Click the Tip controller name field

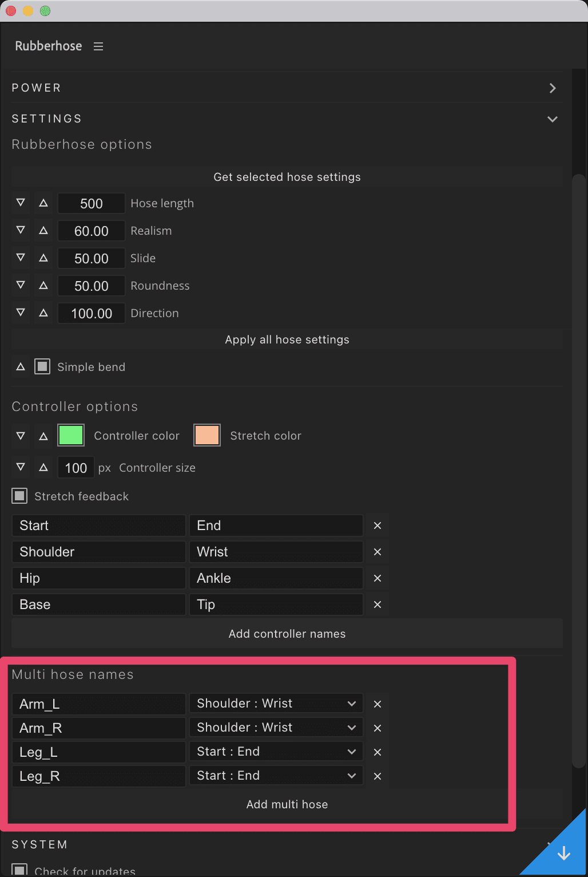tap(276, 605)
